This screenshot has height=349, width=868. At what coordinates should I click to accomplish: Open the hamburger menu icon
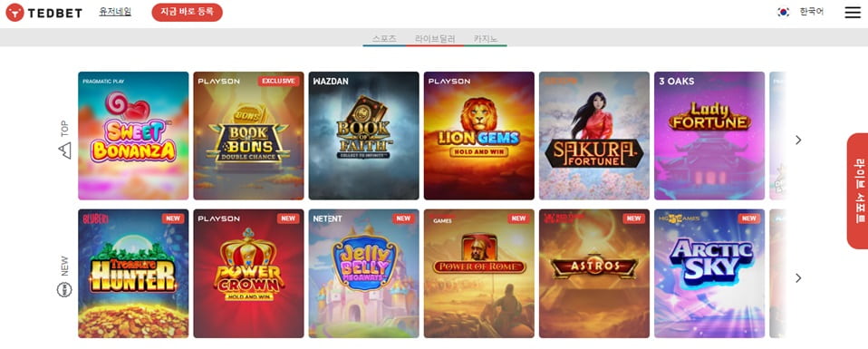pos(853,12)
